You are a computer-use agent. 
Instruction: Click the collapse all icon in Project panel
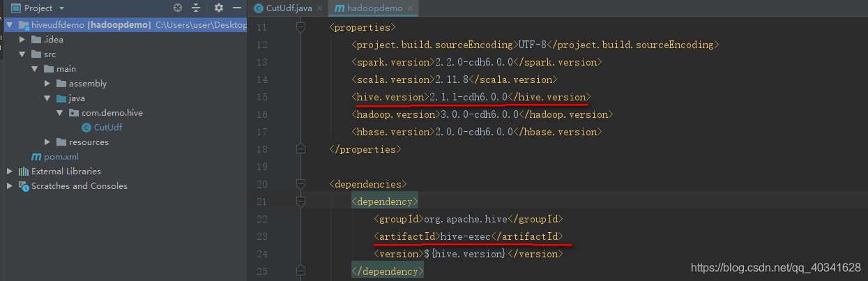pos(196,8)
